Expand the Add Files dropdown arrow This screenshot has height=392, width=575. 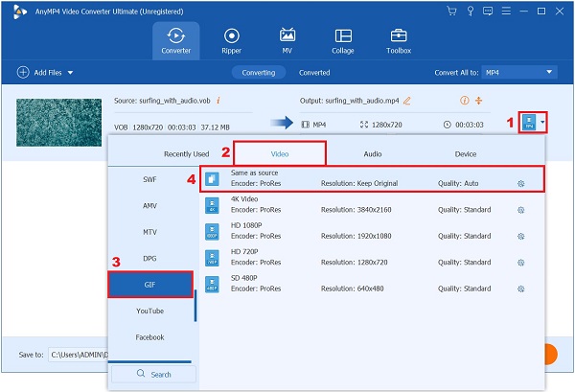pyautogui.click(x=70, y=73)
